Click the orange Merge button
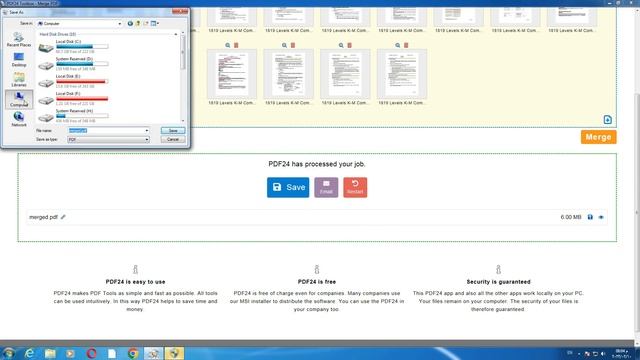Viewport: 640px width, 360px height. pyautogui.click(x=598, y=137)
